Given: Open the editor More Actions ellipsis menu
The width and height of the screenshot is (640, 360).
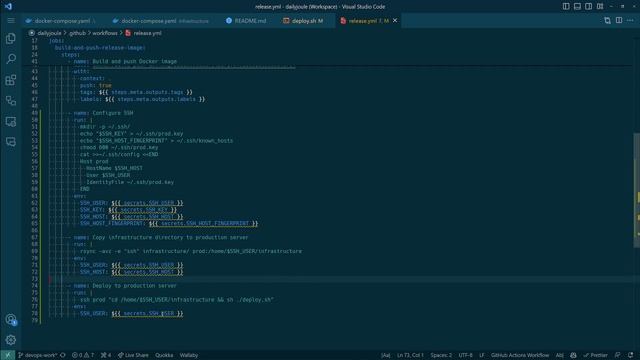Looking at the screenshot, I should pos(630,20).
